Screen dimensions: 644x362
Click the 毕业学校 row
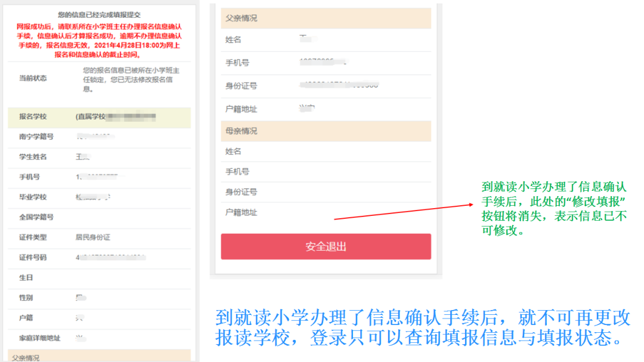(99, 197)
